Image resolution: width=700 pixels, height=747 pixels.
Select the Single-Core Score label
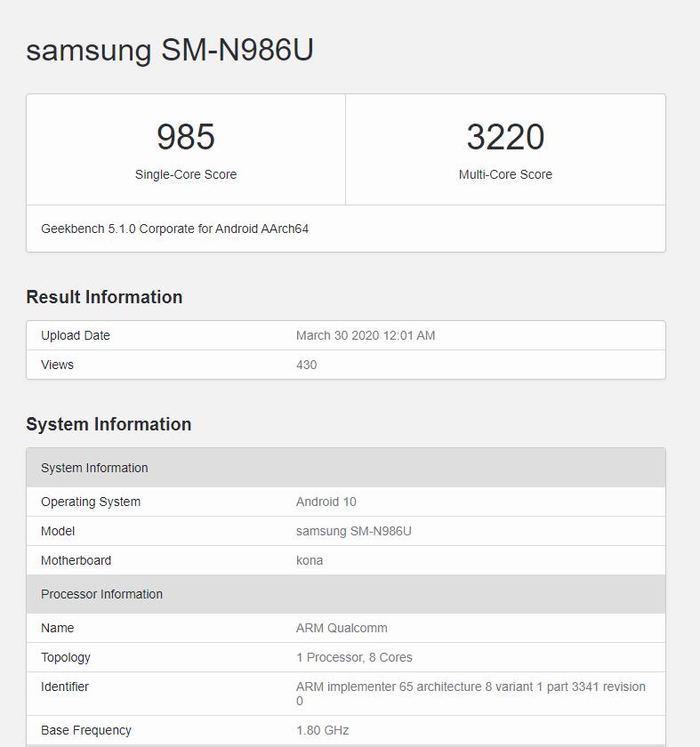pyautogui.click(x=186, y=174)
